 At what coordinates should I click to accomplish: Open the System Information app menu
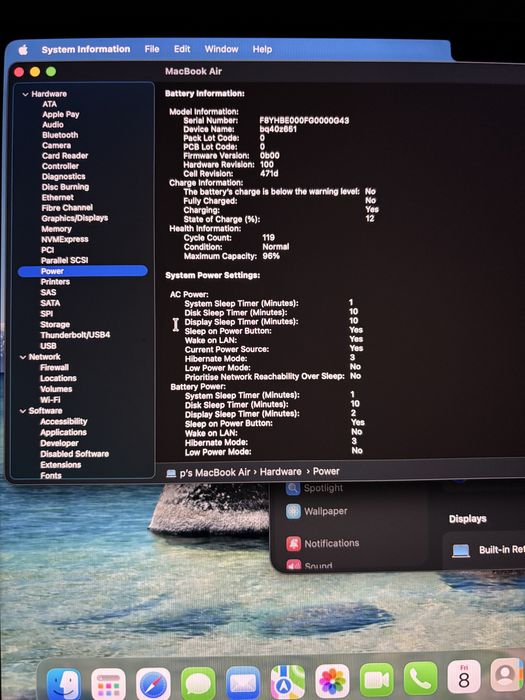pyautogui.click(x=86, y=49)
